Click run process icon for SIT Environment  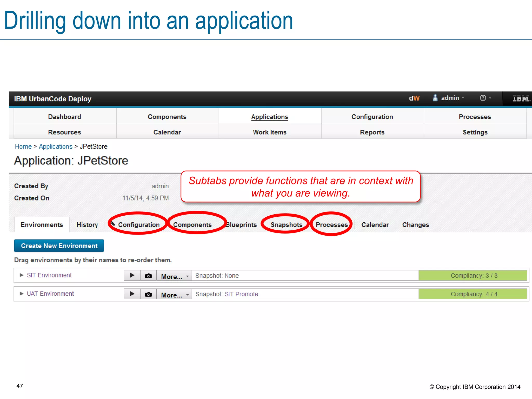click(132, 275)
